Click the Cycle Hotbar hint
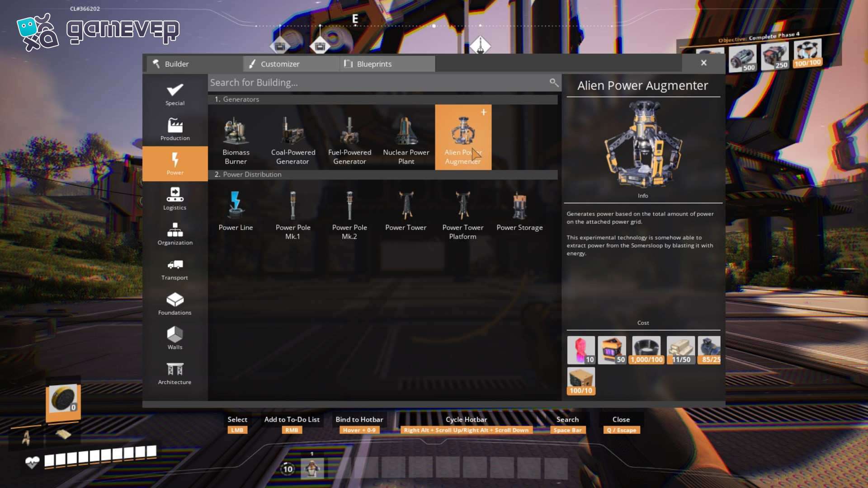 click(466, 424)
